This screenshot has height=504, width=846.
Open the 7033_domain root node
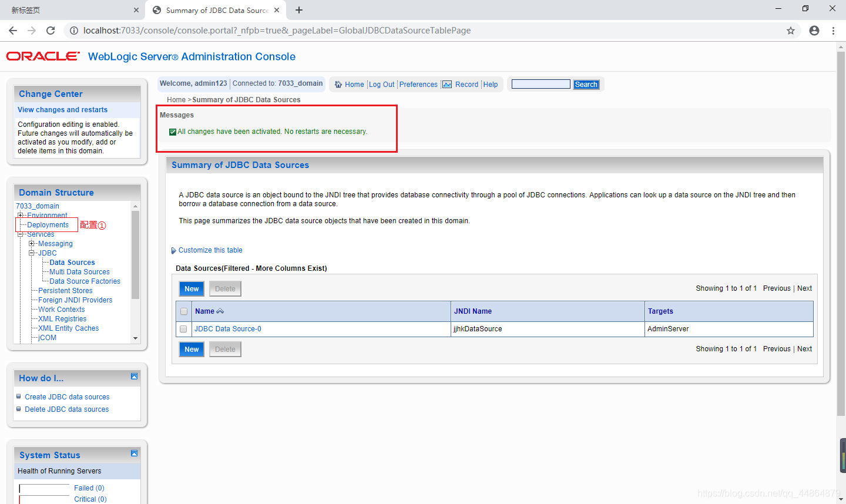[x=38, y=206]
